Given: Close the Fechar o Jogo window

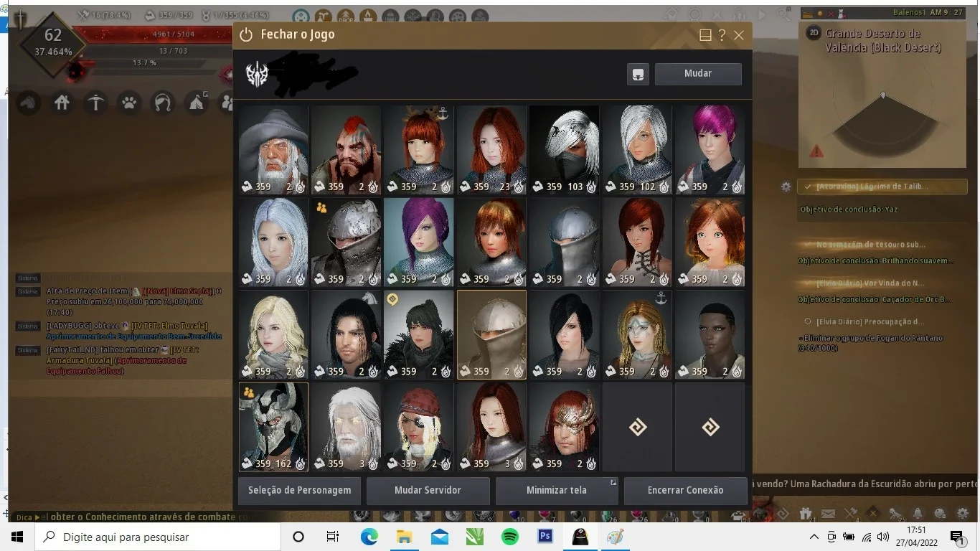Looking at the screenshot, I should (739, 35).
